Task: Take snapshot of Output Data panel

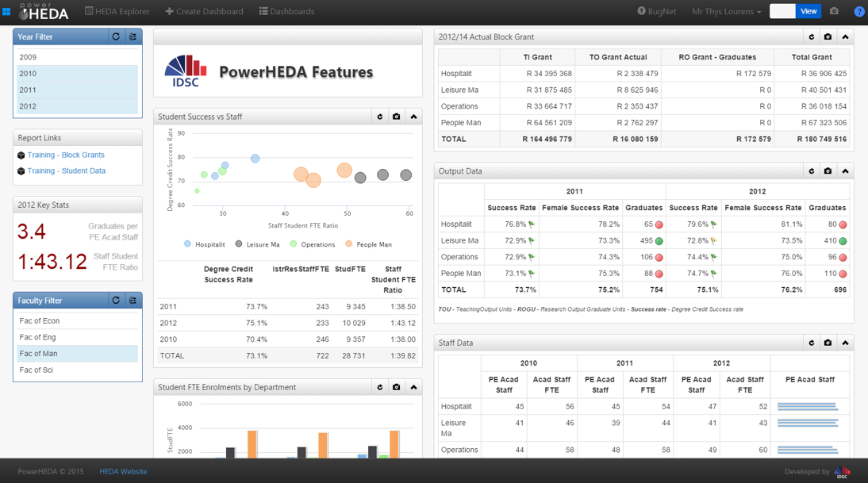Action: 828,171
